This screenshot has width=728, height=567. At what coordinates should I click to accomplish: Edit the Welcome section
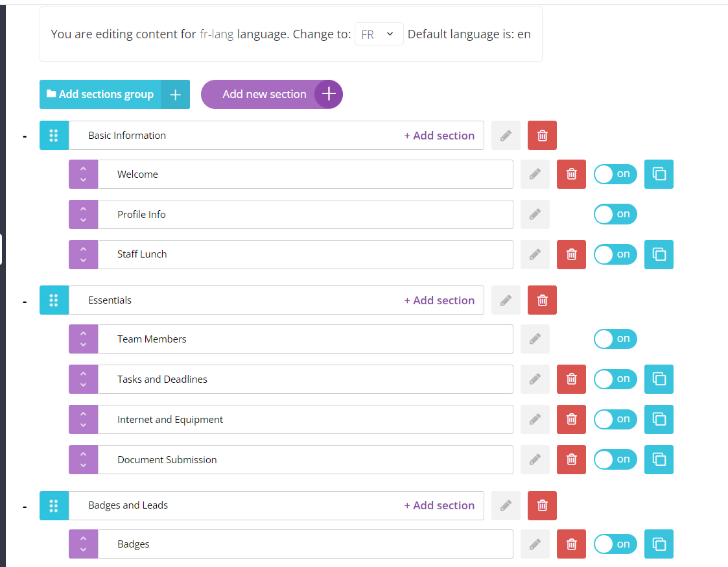click(535, 175)
